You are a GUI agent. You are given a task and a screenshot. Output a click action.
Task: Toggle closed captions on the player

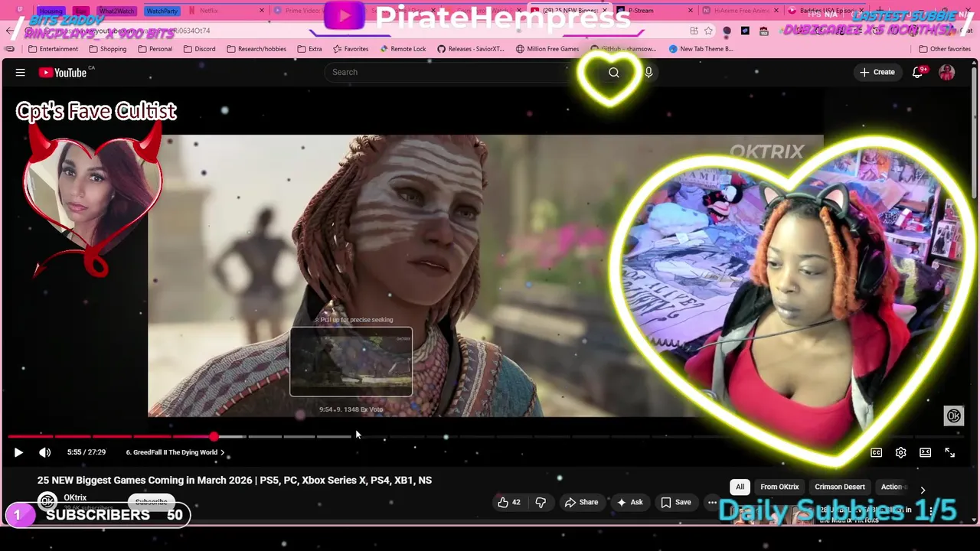(x=876, y=452)
